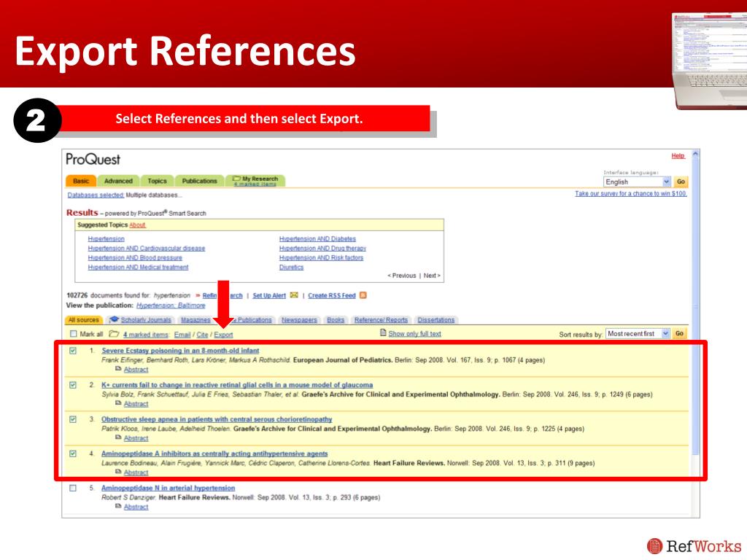Click the About link in Suggested Topics
This screenshot has width=747, height=560.
pyautogui.click(x=137, y=225)
